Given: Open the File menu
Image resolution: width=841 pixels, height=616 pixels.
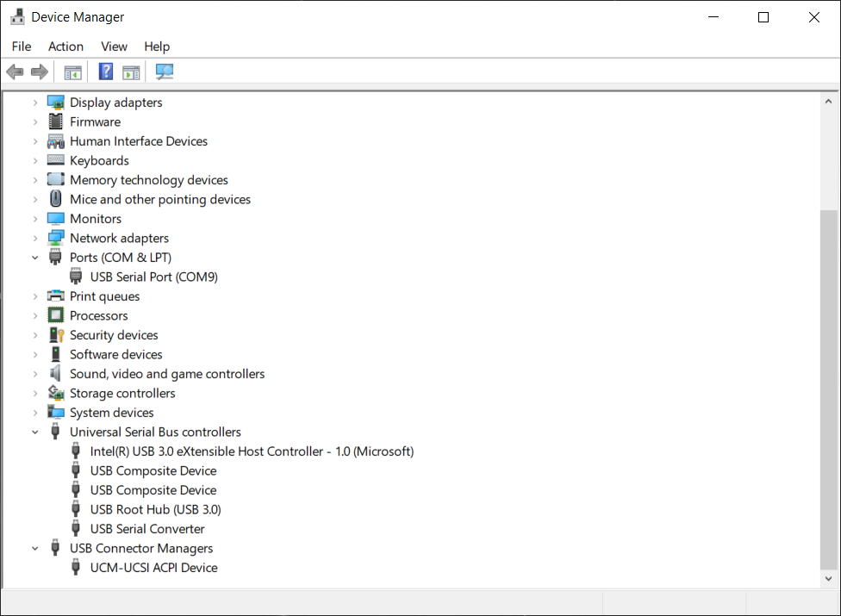Looking at the screenshot, I should tap(22, 47).
